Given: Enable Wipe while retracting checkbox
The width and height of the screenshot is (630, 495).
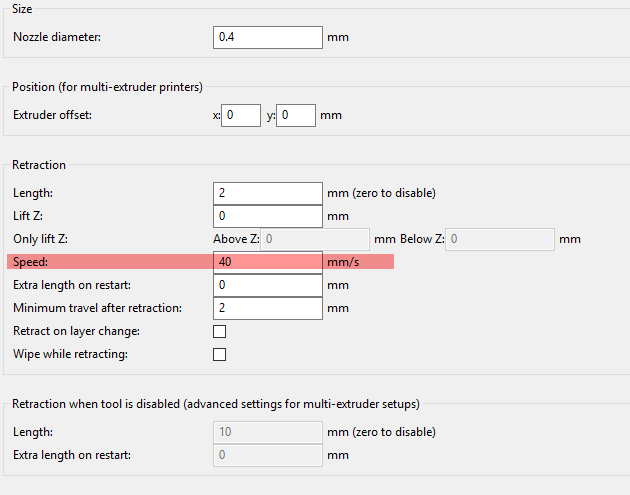Looking at the screenshot, I should coord(220,354).
